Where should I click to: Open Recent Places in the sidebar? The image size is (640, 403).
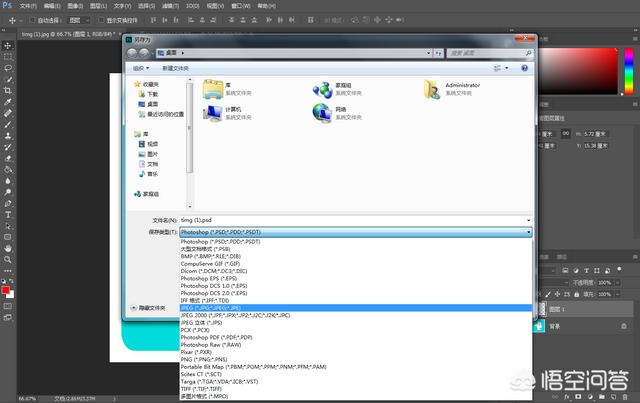pos(161,114)
